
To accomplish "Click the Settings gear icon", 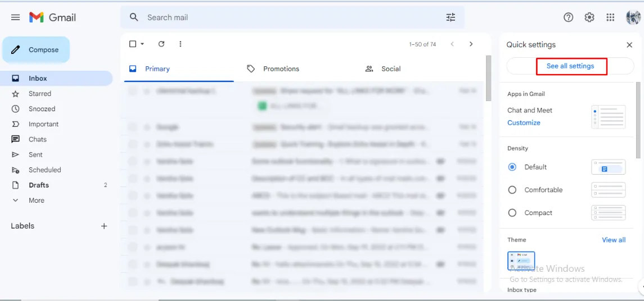I will tap(589, 17).
